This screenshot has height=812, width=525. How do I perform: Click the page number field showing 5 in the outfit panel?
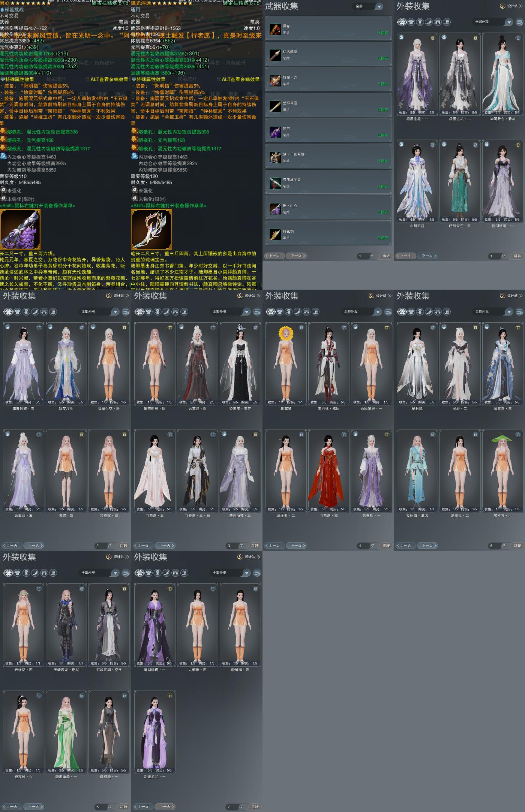494,546
